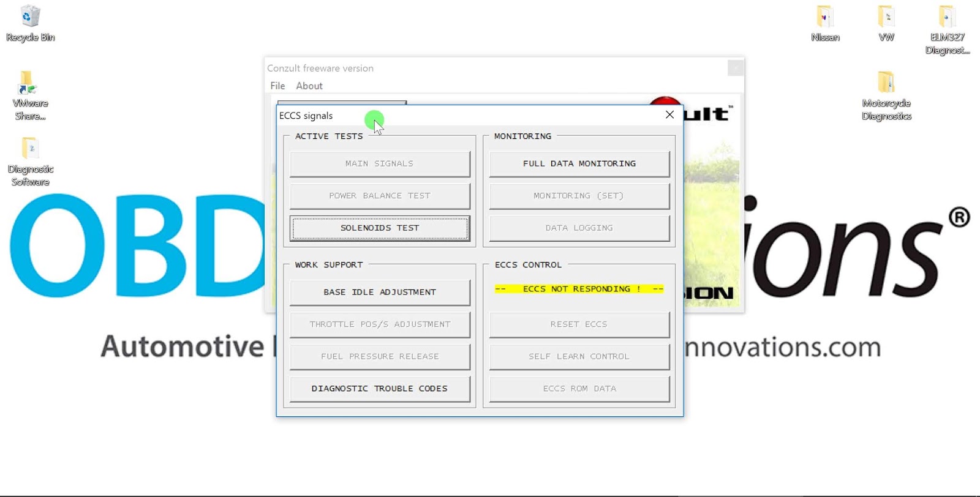
Task: Open the Diagnostic Software folder
Action: point(30,162)
